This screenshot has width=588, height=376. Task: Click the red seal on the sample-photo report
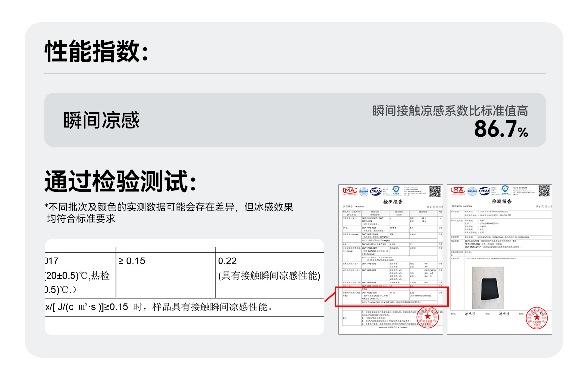point(537,317)
